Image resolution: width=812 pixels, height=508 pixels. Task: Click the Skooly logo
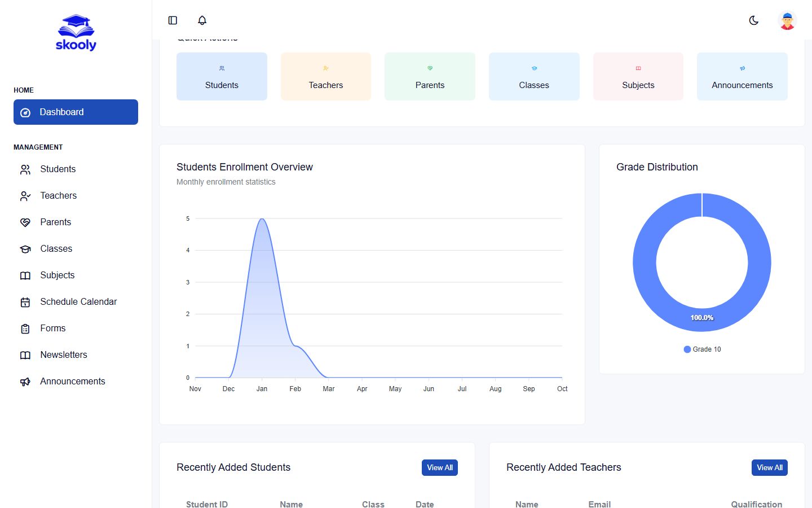pos(76,33)
